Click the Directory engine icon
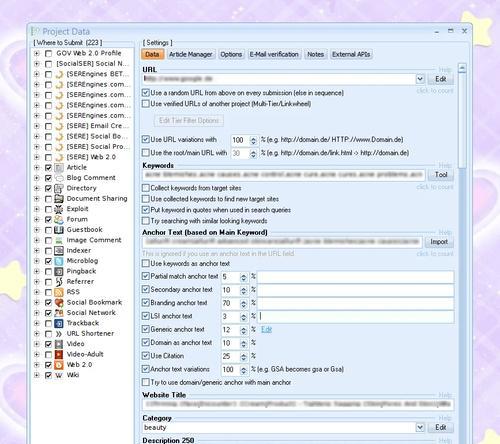 [59, 188]
